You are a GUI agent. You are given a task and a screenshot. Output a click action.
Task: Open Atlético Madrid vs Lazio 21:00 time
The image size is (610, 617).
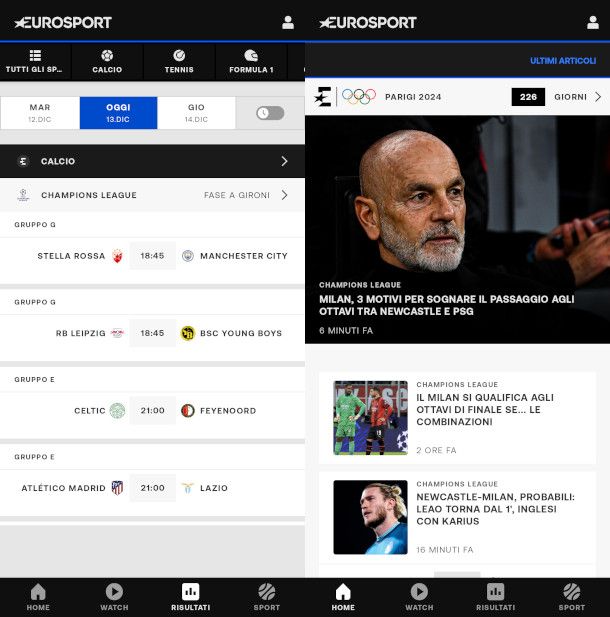click(153, 488)
